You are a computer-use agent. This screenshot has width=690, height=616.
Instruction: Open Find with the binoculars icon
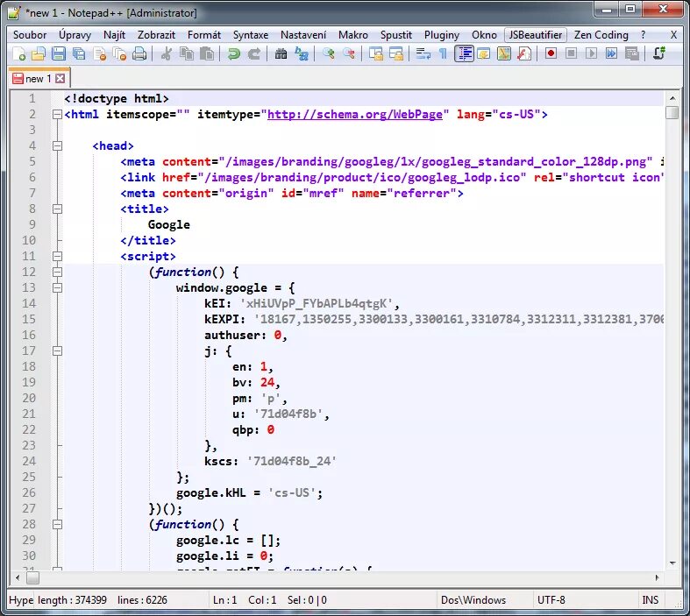(281, 53)
